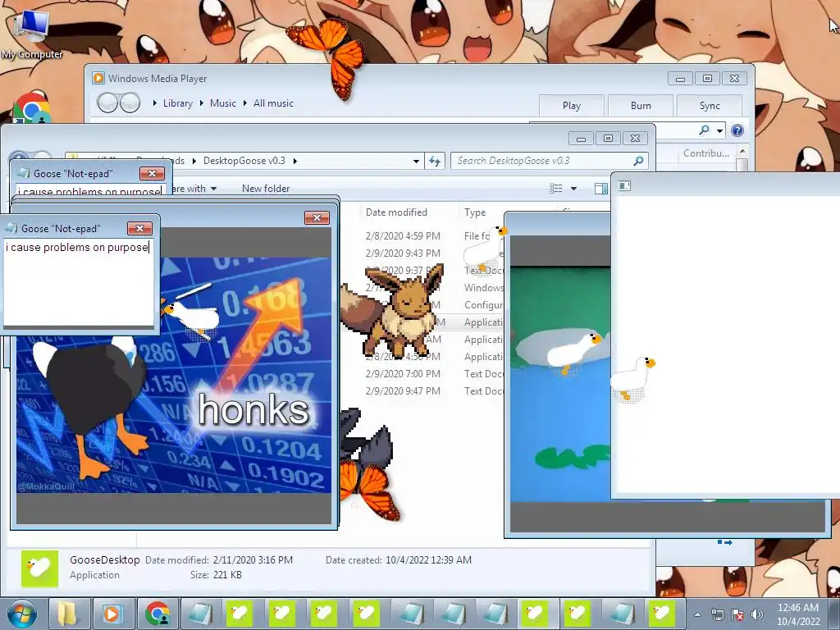Toggle the Explorer preview pane icon
840x630 pixels.
pyautogui.click(x=601, y=188)
